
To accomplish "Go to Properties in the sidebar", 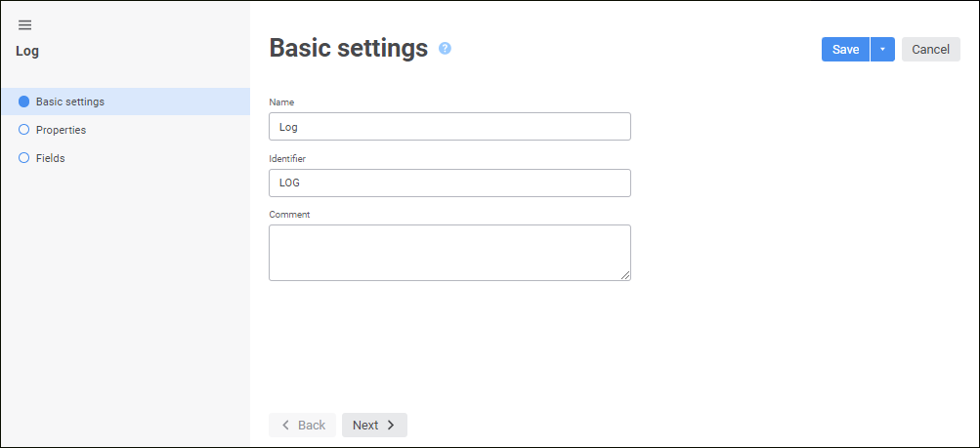I will point(61,130).
